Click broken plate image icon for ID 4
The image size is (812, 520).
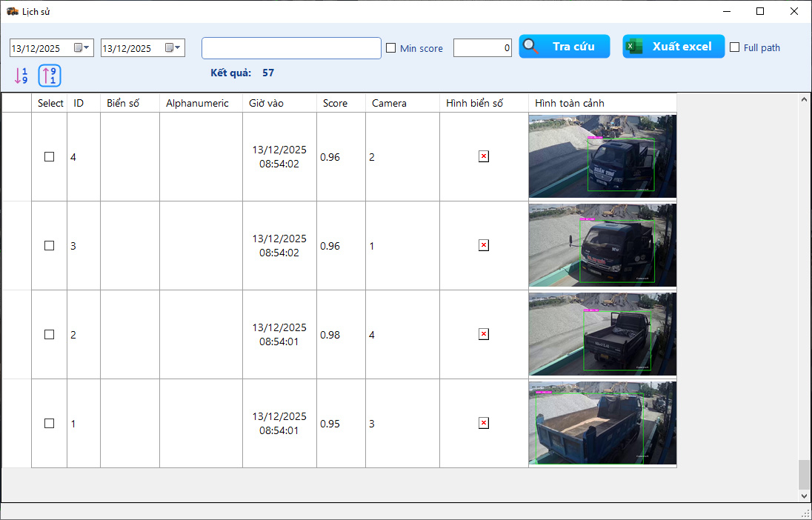click(484, 156)
